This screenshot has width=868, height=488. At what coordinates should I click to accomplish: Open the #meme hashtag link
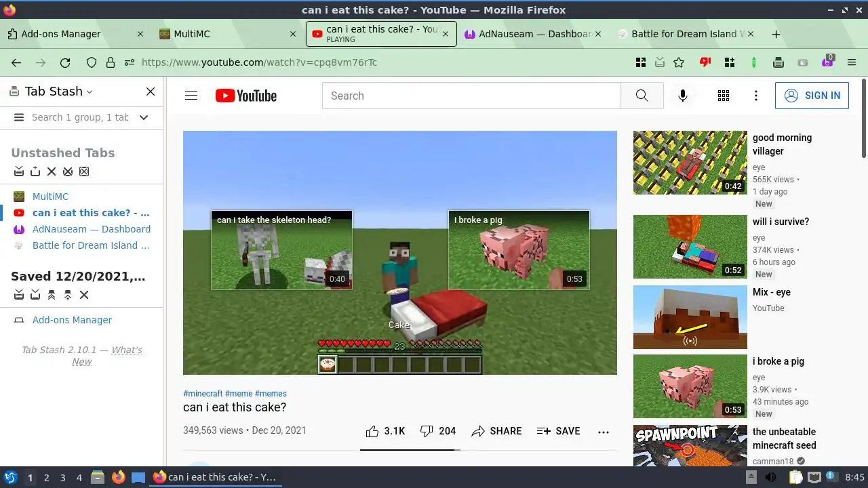pyautogui.click(x=239, y=394)
